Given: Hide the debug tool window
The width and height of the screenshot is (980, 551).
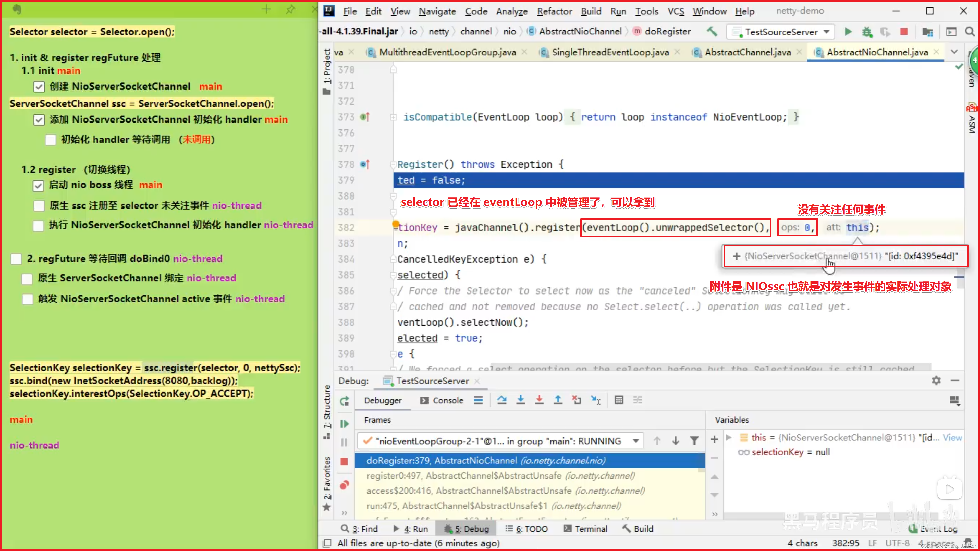Looking at the screenshot, I should coord(955,381).
